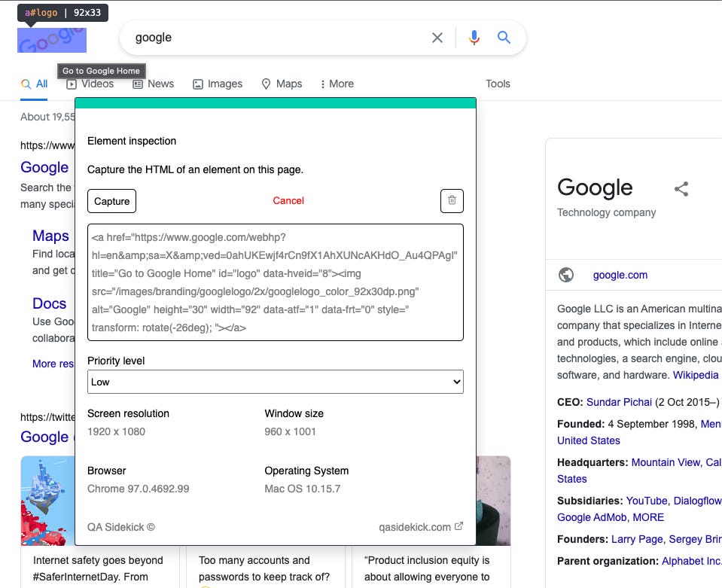Open the Alphabet Inc. parent organization link
Image resolution: width=722 pixels, height=588 pixels.
click(x=691, y=561)
